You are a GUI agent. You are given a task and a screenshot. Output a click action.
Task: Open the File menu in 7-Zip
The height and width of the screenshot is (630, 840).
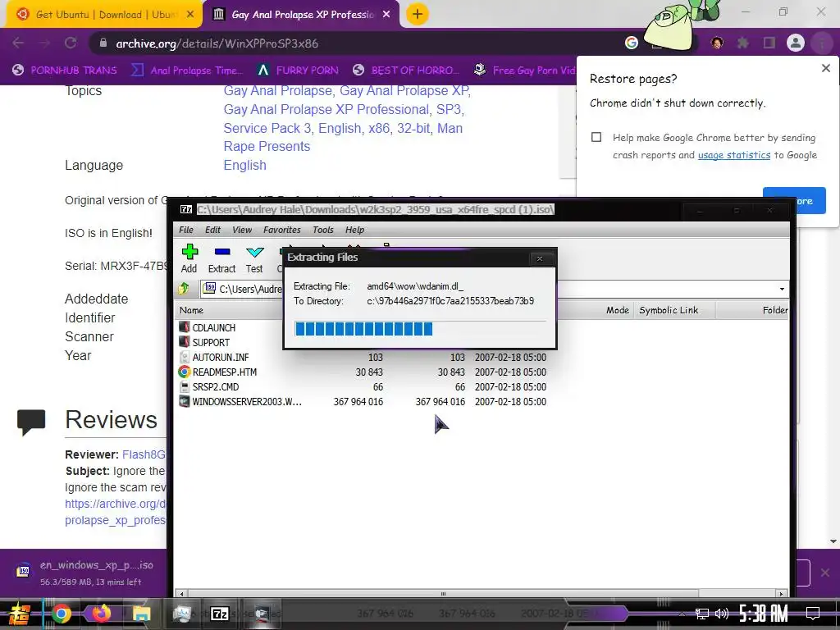(x=186, y=230)
